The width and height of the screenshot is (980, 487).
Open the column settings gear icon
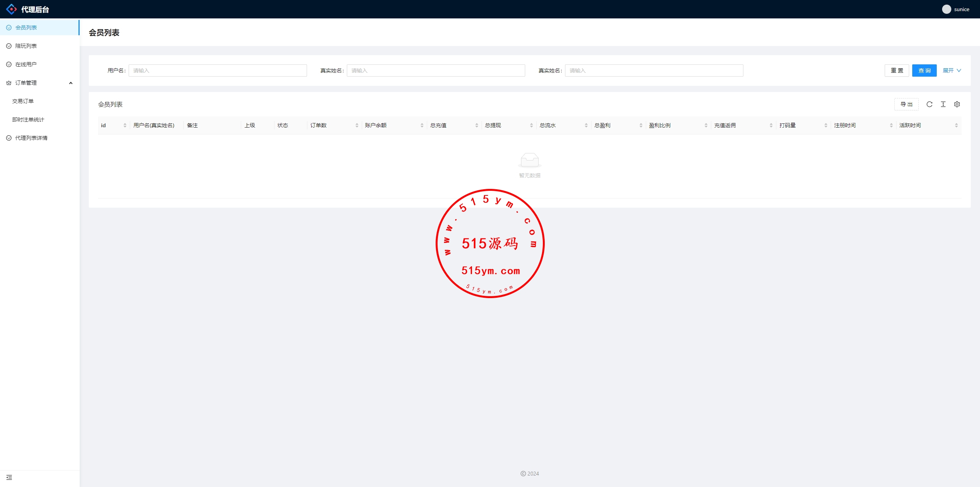click(x=957, y=104)
